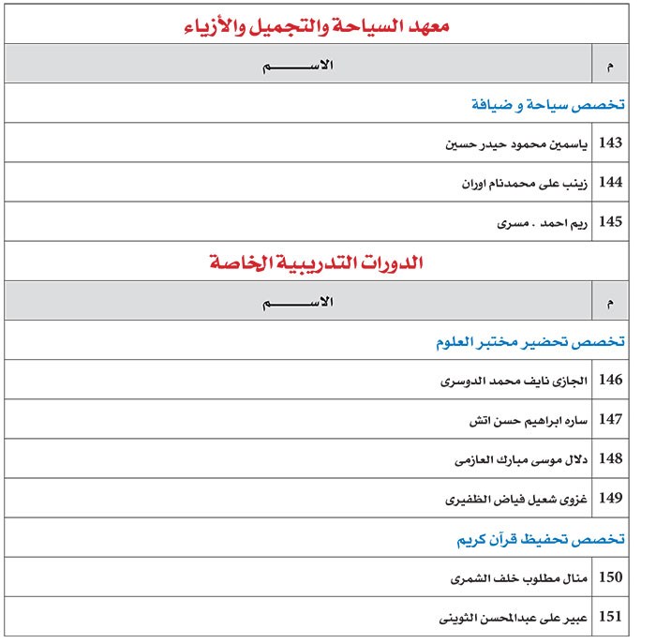
Task: Click the م column header under الدورات التدريبية
Action: pyautogui.click(x=610, y=303)
